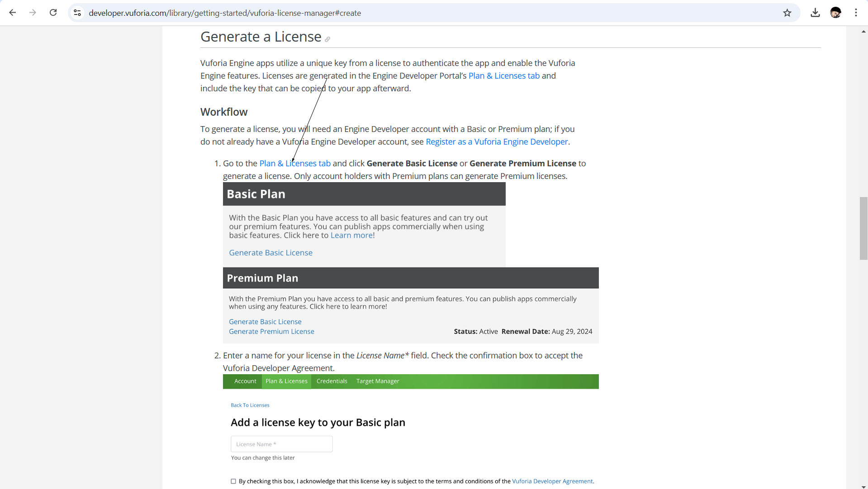Click Generate Premium License link
The height and width of the screenshot is (489, 868).
[x=271, y=331]
